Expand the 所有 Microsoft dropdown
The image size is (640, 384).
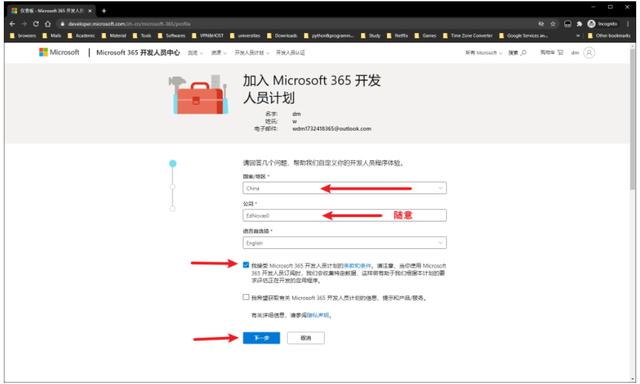(x=484, y=53)
